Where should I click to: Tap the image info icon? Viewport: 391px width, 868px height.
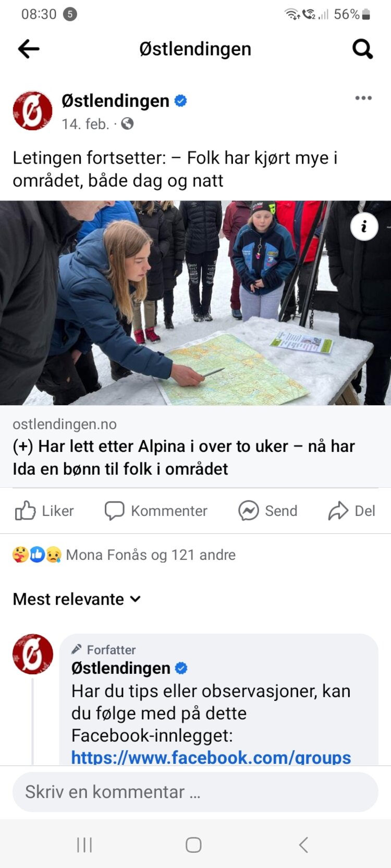[x=364, y=227]
